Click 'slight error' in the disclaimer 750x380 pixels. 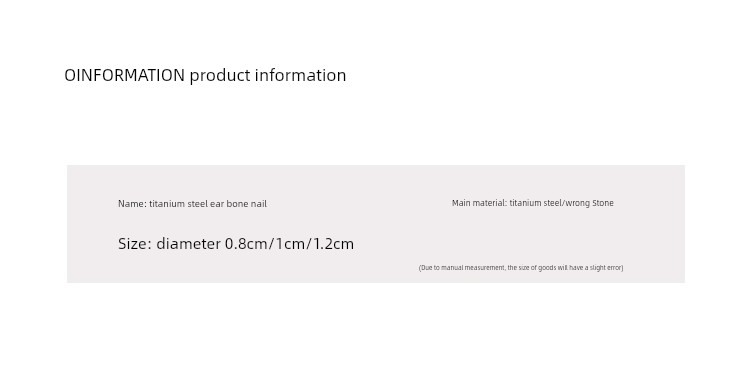[x=605, y=268]
